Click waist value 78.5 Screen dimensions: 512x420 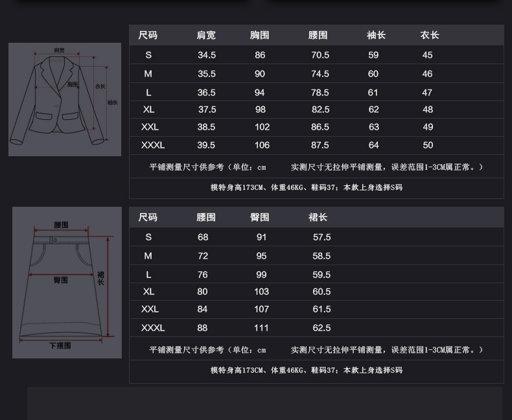coord(320,93)
